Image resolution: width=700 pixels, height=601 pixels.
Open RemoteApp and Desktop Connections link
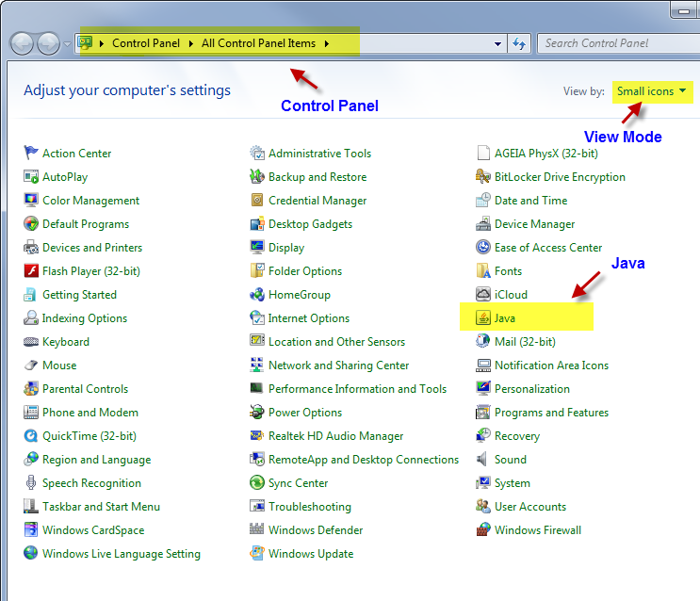364,460
